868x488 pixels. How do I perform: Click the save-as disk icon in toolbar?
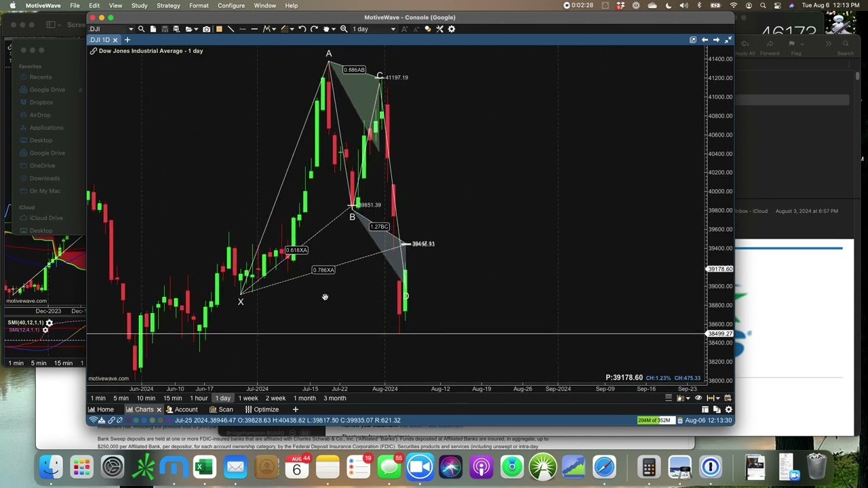[x=176, y=29]
